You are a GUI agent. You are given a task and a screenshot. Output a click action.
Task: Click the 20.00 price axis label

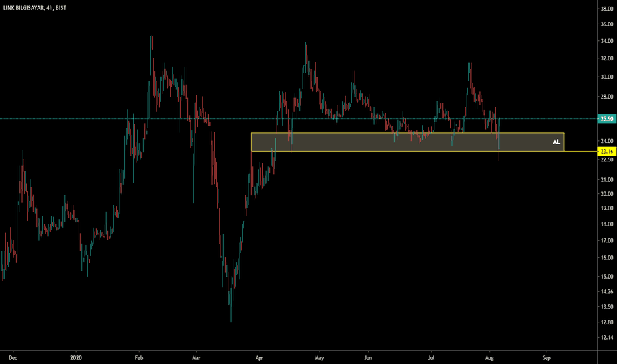[607, 194]
